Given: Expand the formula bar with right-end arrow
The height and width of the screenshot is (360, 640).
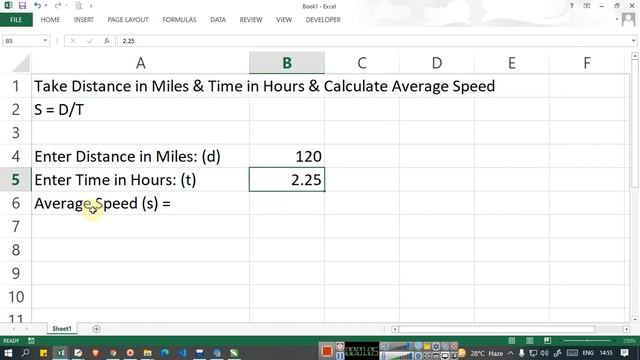Looking at the screenshot, I should coord(633,41).
